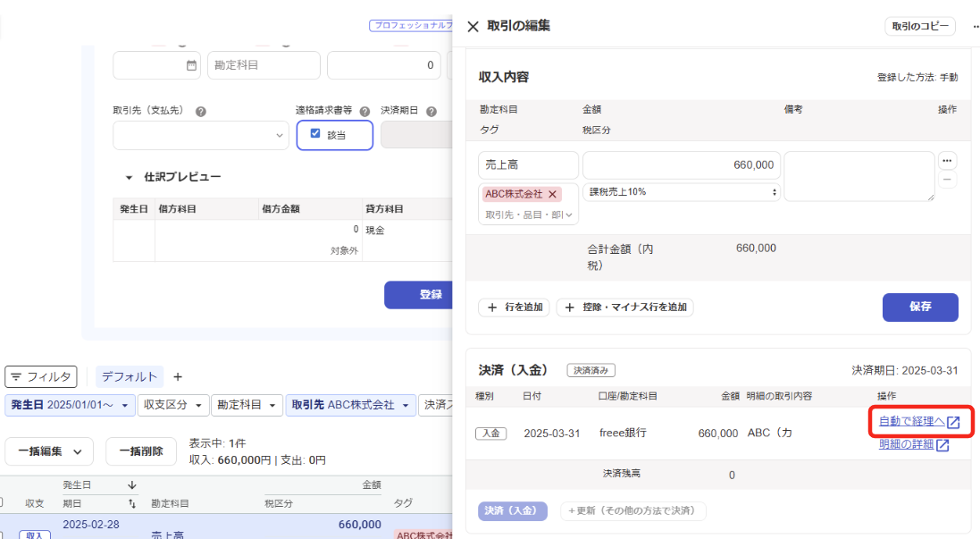Open the 課税売上10% tax category dropdown
The image size is (980, 539).
682,192
